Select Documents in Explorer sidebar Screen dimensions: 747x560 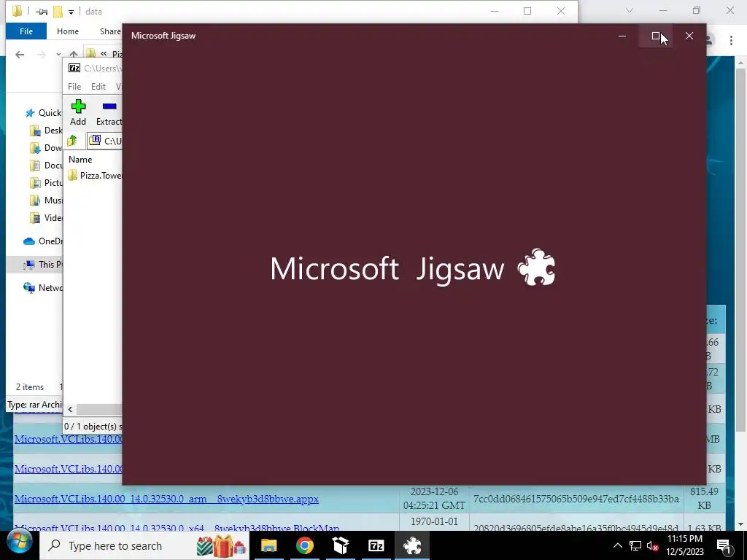coord(46,166)
